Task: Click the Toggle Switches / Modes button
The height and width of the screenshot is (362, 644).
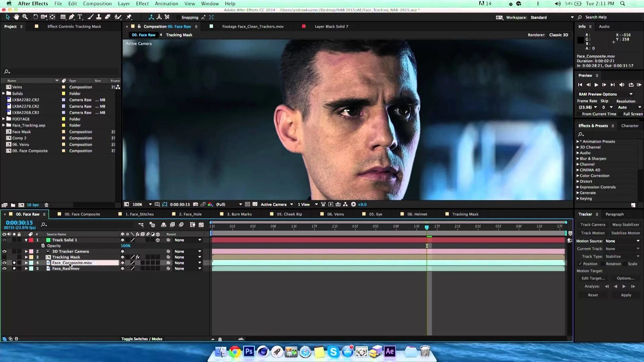Action: pos(142,339)
